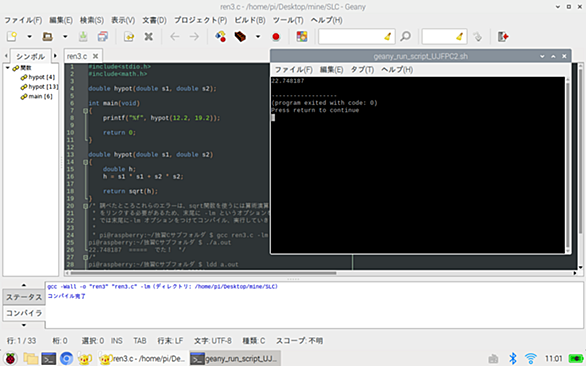Viewport: 586px width, 366px height.
Task: Run the program with red execute icon
Action: [x=276, y=37]
